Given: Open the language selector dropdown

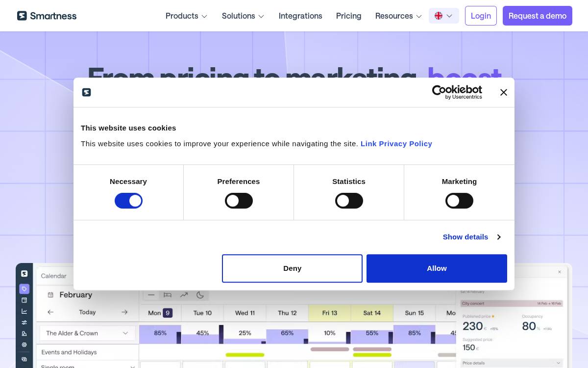Looking at the screenshot, I should [444, 16].
